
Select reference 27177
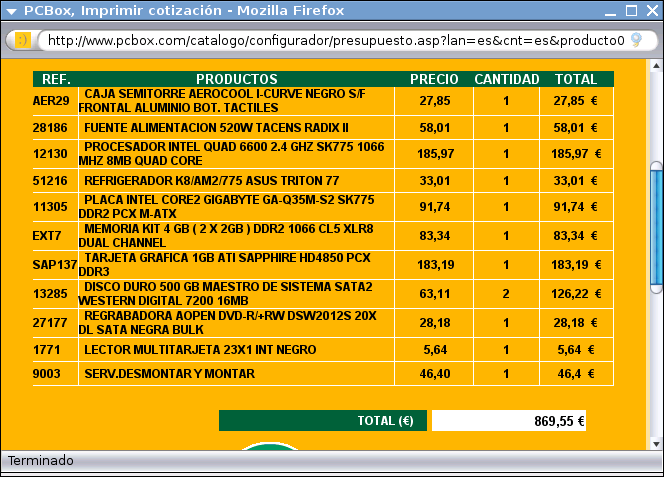tap(50, 323)
